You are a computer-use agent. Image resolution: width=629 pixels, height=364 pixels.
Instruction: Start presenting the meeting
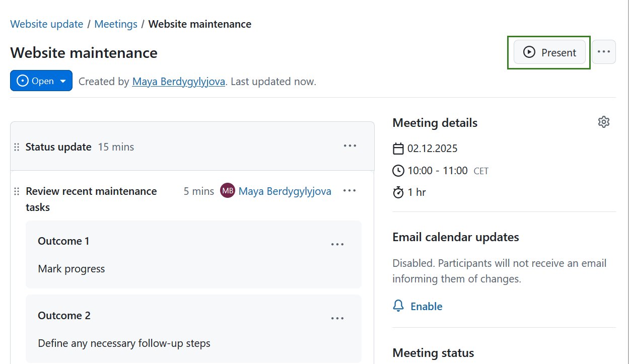pos(549,52)
